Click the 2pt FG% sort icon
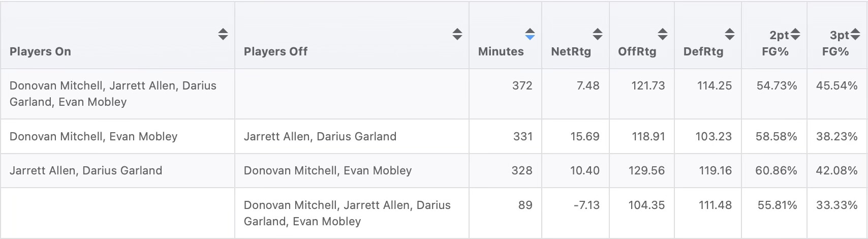 click(x=795, y=34)
